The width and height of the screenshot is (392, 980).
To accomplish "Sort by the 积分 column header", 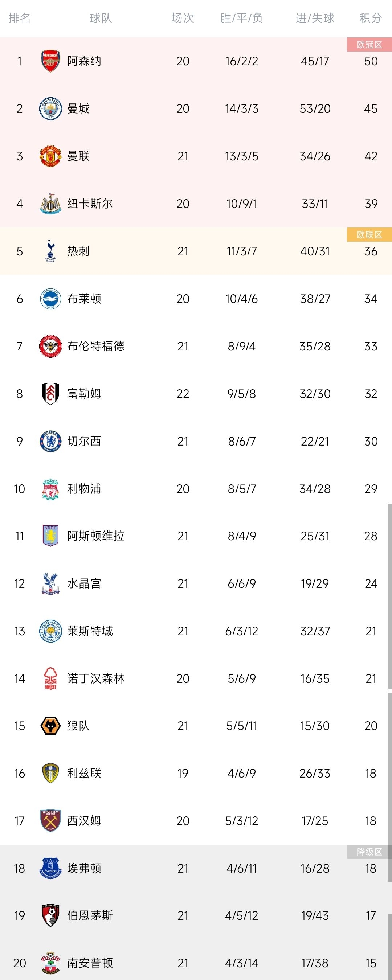I will coord(371,18).
